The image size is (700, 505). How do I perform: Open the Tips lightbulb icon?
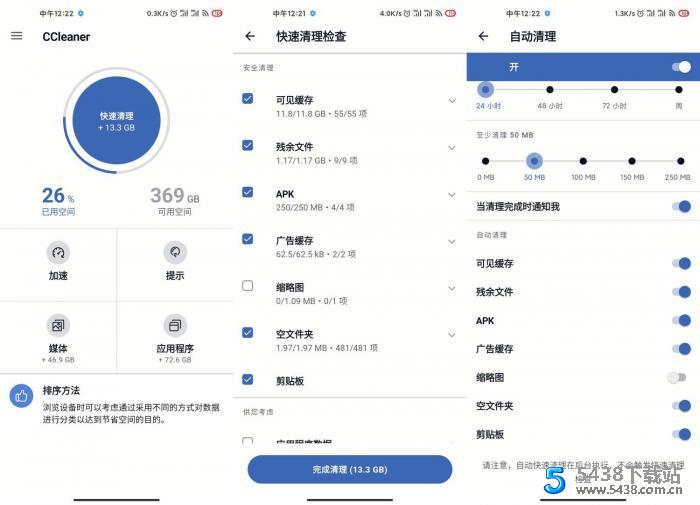[175, 253]
